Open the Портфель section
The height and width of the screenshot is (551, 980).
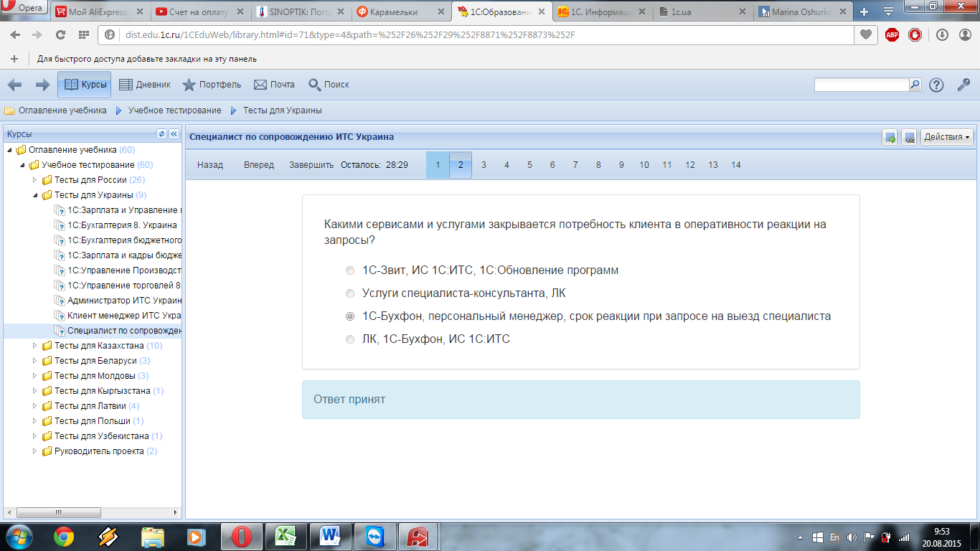[x=211, y=85]
